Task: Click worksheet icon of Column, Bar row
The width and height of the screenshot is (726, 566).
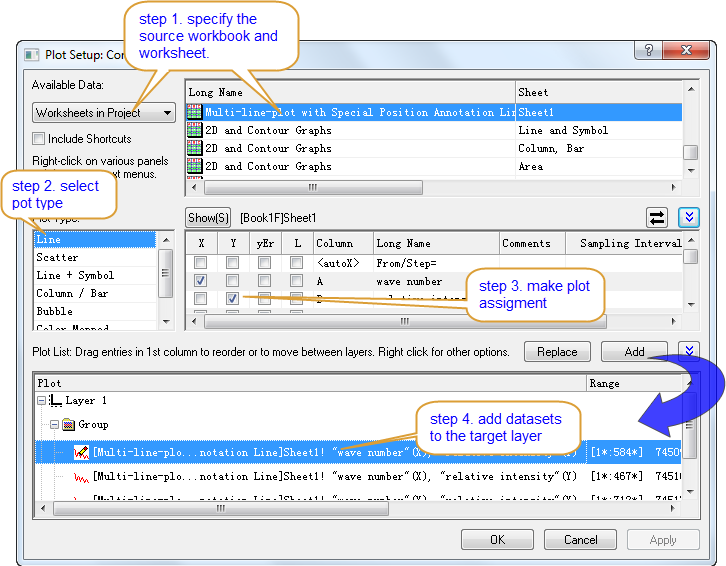Action: (x=194, y=148)
